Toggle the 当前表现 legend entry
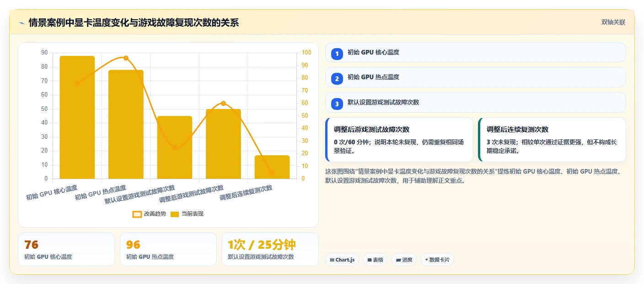644x284 pixels. [x=187, y=214]
